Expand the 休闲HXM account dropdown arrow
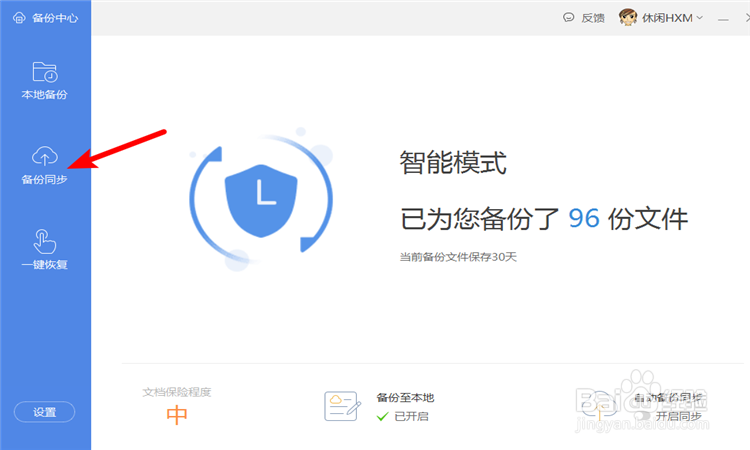 tap(700, 18)
